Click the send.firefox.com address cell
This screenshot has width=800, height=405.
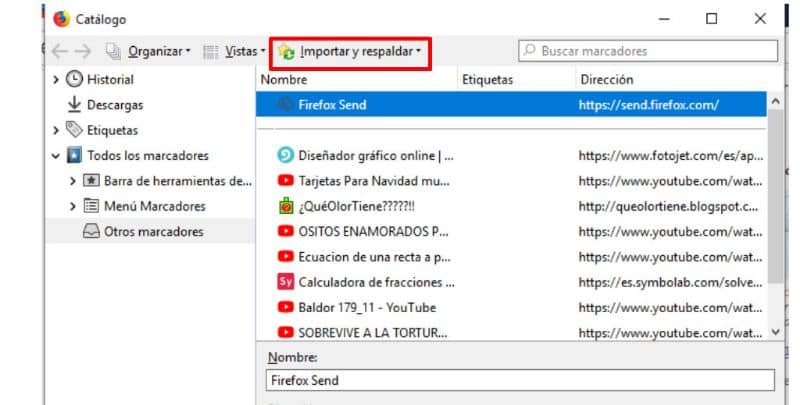648,105
